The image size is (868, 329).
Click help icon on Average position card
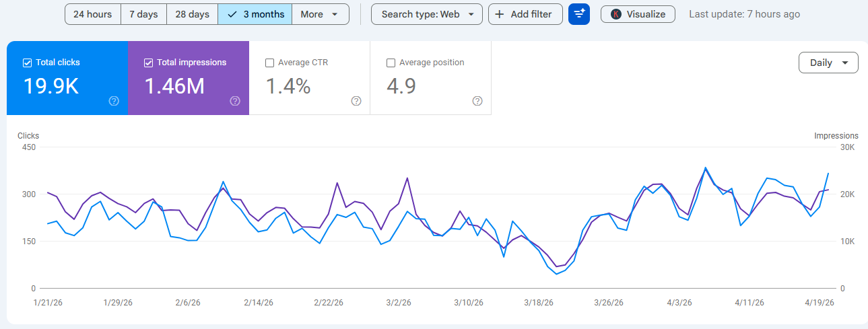point(477,101)
